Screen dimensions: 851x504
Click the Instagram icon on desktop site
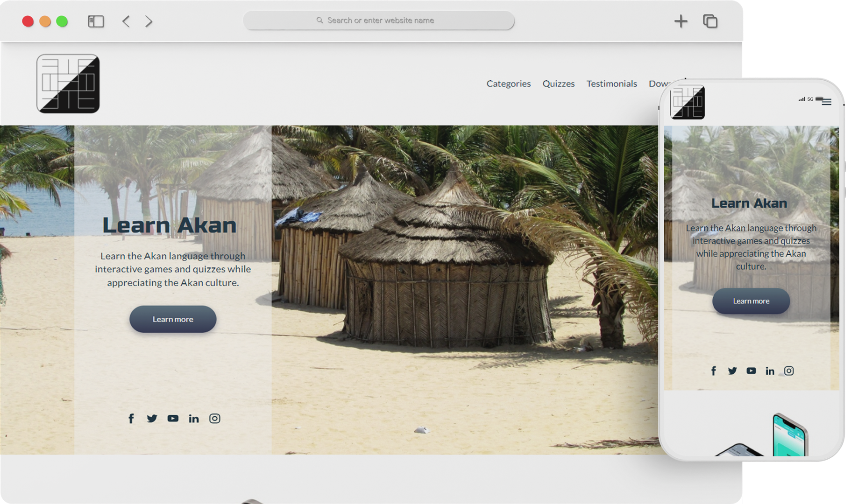coord(214,419)
